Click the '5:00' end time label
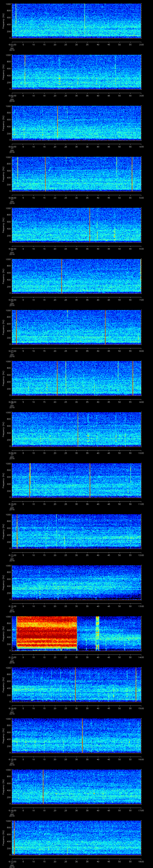153x868 pixels. click(141, 198)
